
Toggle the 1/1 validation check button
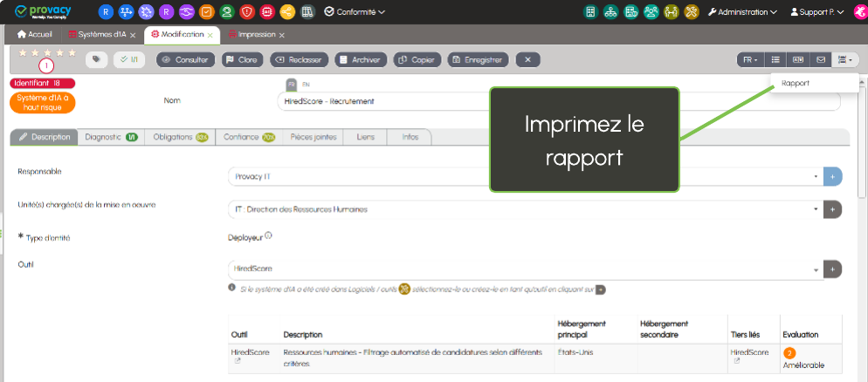point(130,60)
